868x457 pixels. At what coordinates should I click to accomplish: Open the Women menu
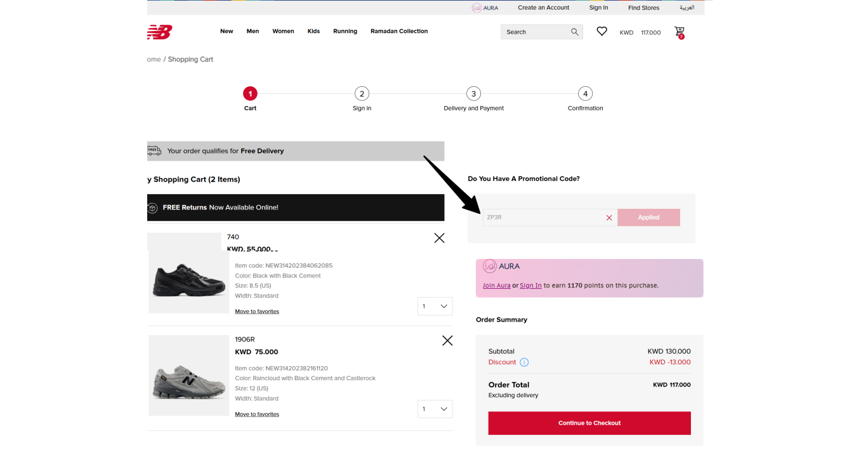[283, 31]
